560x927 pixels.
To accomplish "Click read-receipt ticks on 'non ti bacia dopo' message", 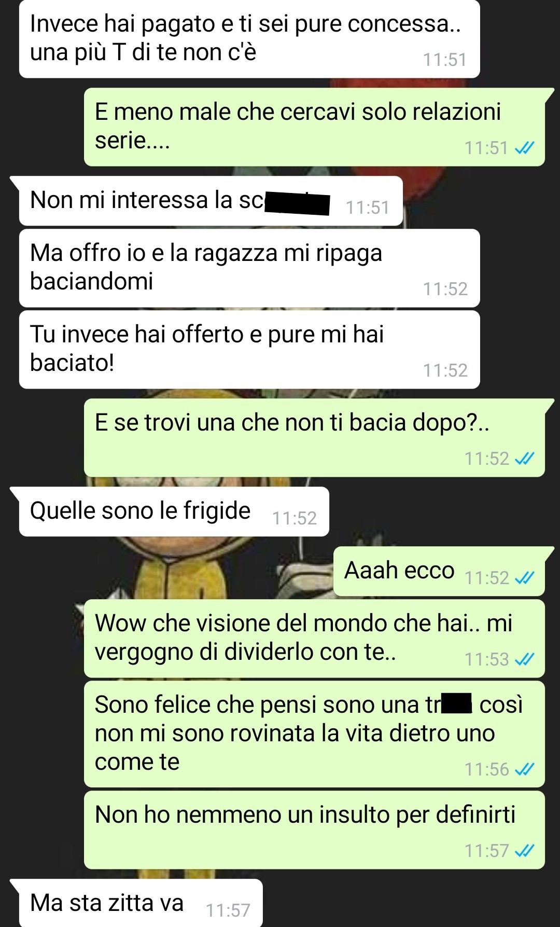I will [x=524, y=459].
